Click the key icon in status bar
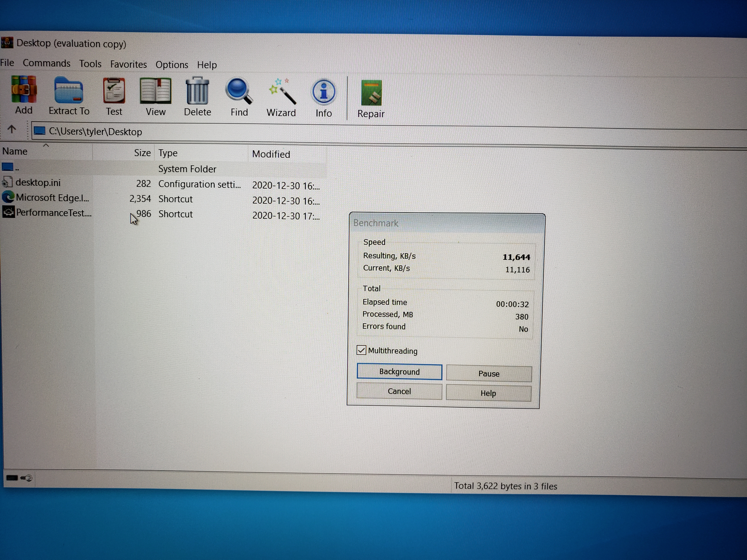 (26, 478)
